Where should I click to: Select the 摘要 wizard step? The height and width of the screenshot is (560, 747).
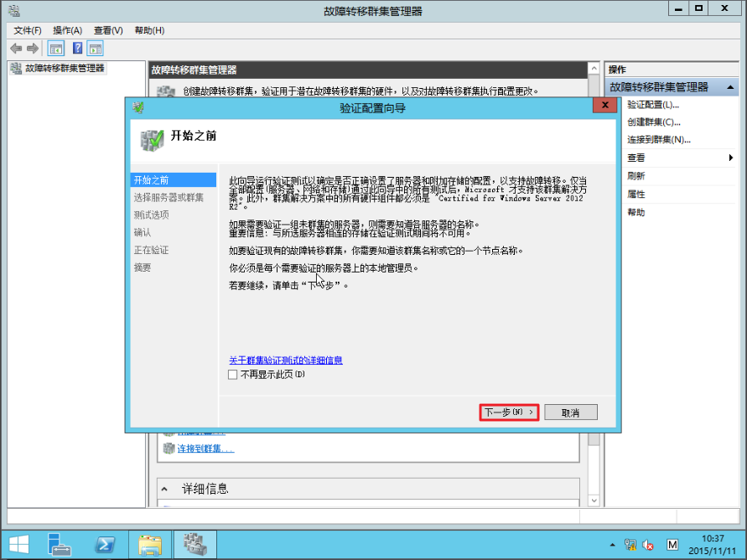tap(142, 267)
